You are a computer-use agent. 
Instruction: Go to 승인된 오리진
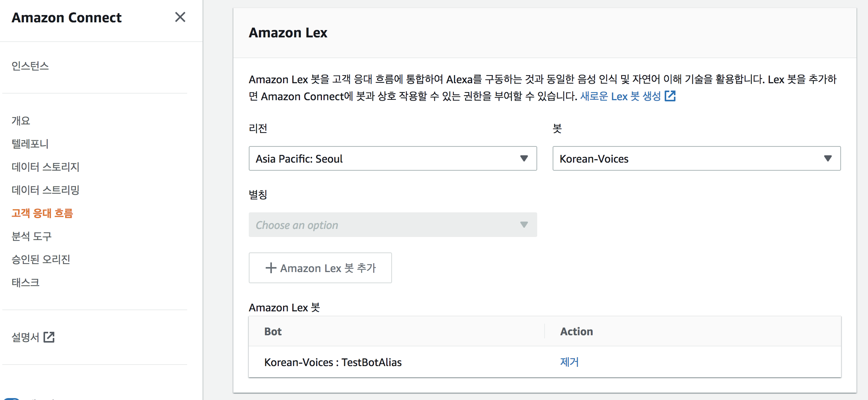click(41, 259)
